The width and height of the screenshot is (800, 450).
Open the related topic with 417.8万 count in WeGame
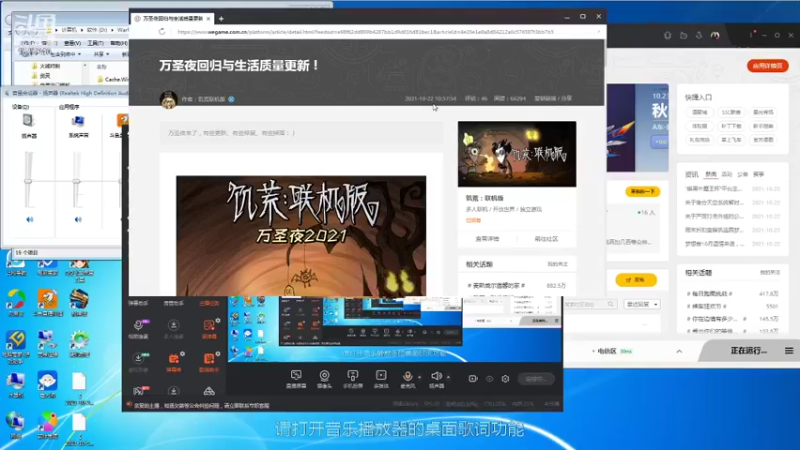732,294
